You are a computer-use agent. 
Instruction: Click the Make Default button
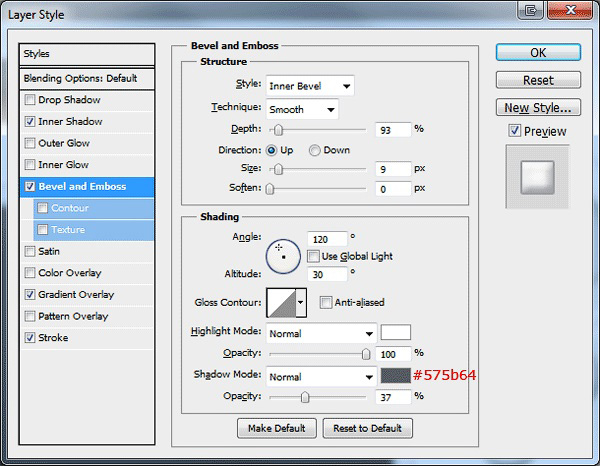coord(277,428)
